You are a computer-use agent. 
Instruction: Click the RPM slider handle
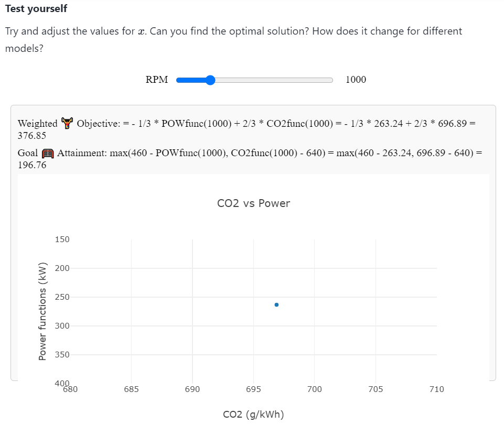coord(210,80)
